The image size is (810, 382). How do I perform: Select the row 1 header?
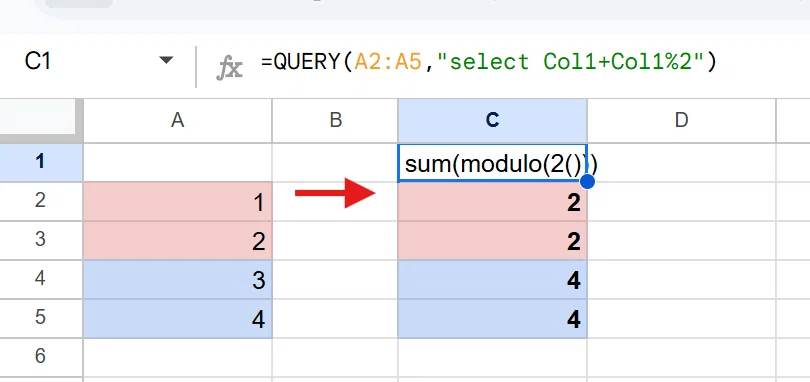tap(41, 162)
